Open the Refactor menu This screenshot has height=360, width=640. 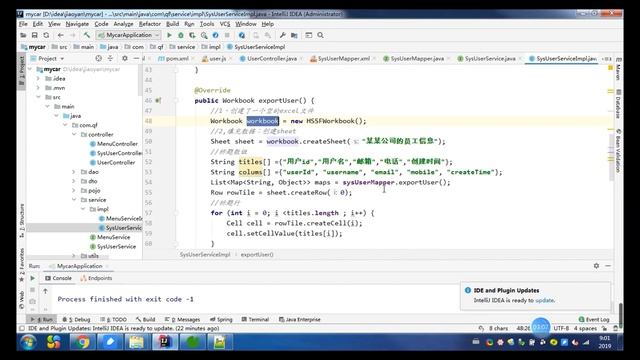tap(149, 24)
